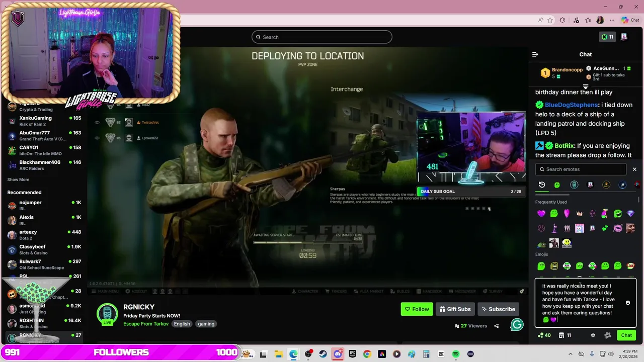The height and width of the screenshot is (362, 644).
Task: Add page to favorites star icon
Action: 550,20
